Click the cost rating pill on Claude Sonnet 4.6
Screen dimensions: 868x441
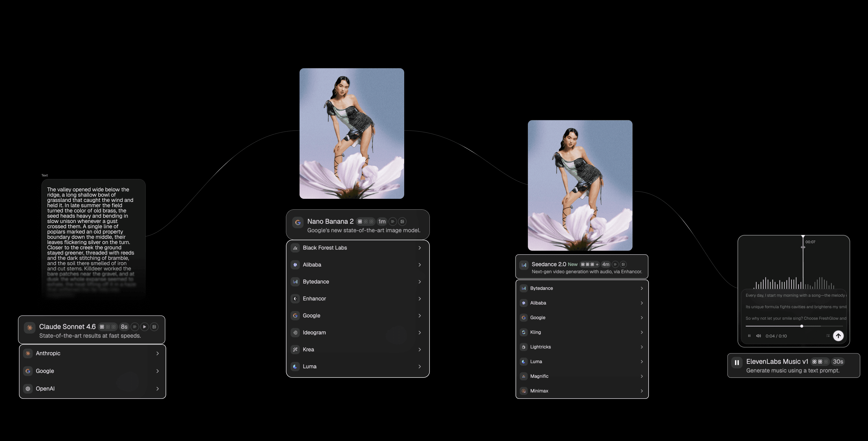(108, 327)
